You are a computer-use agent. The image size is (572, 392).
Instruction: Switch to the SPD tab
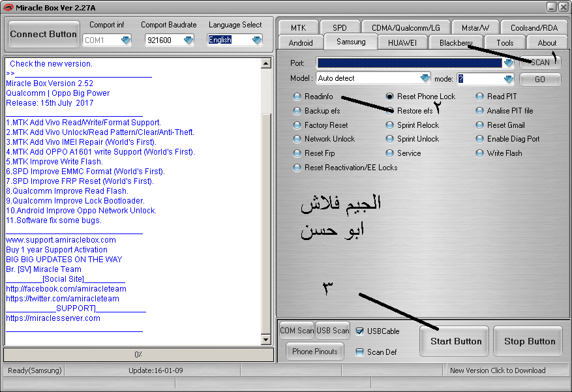(340, 27)
